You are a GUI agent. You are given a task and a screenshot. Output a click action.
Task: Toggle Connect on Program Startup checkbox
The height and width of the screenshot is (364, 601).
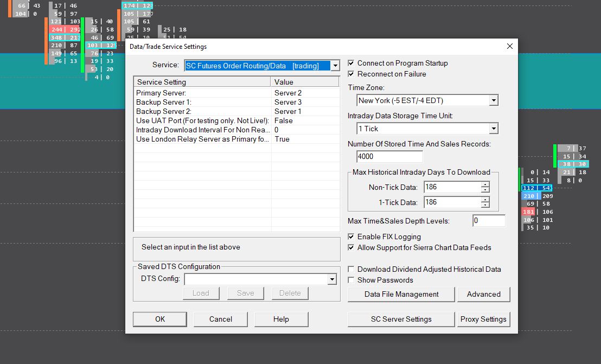point(351,63)
